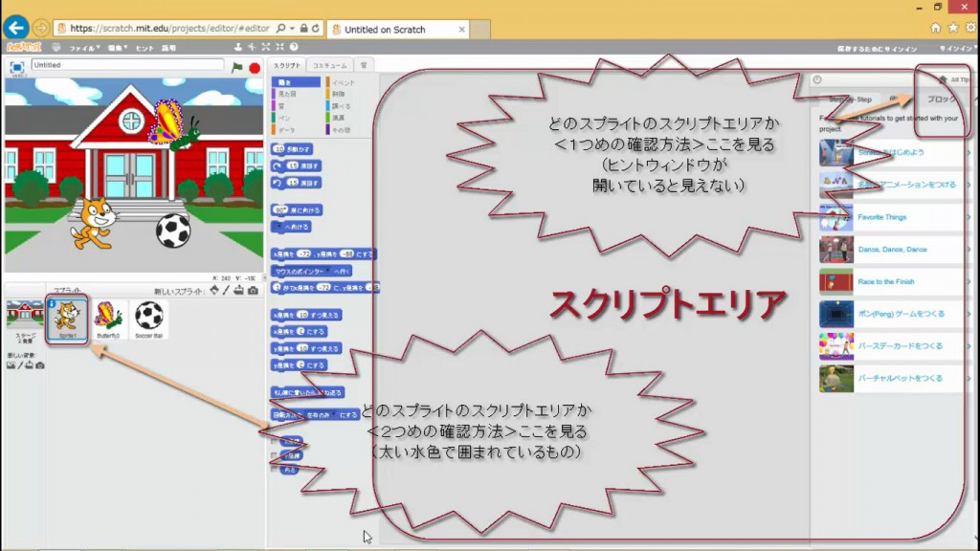This screenshot has width=980, height=551.
Task: Select the Duplicate stamp tool
Action: (237, 47)
